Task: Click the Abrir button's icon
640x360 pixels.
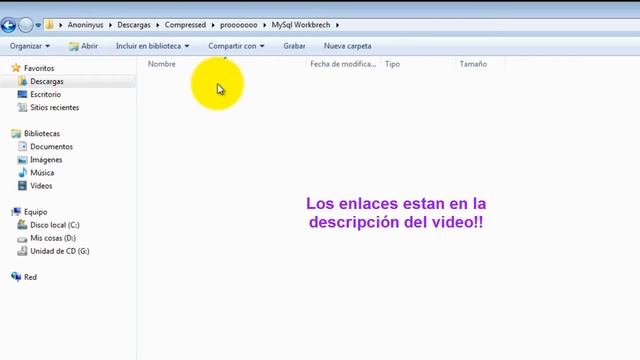Action: coord(73,47)
